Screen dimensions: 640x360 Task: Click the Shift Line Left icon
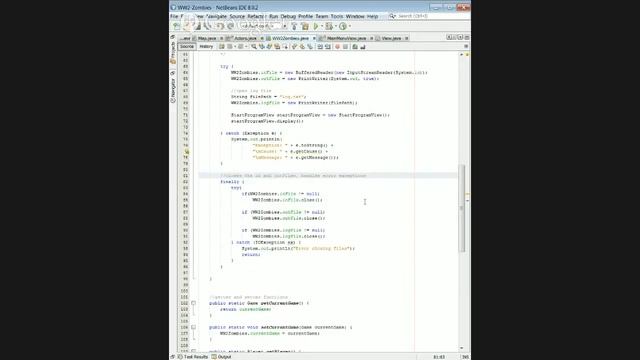pyautogui.click(x=320, y=47)
